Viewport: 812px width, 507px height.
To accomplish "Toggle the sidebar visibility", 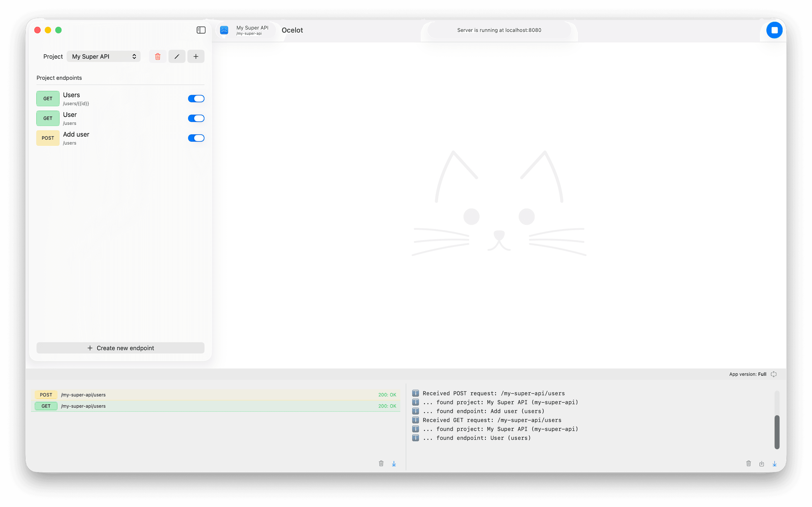I will coord(201,30).
